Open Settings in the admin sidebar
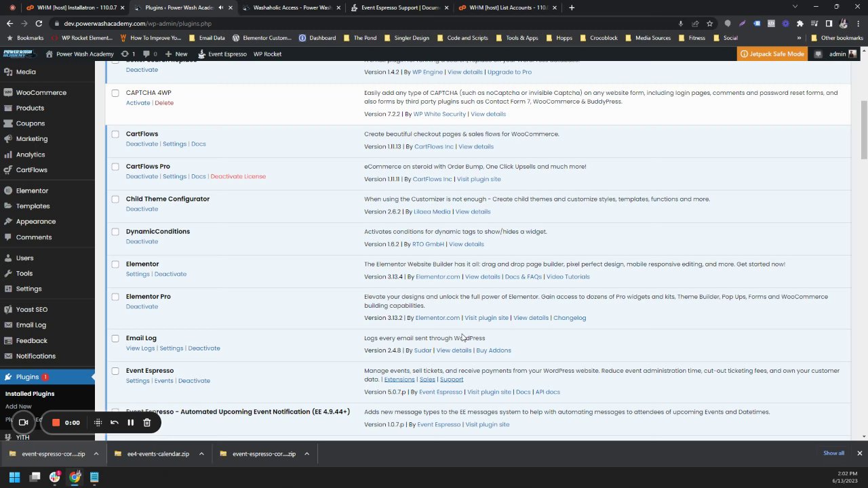 (x=28, y=289)
